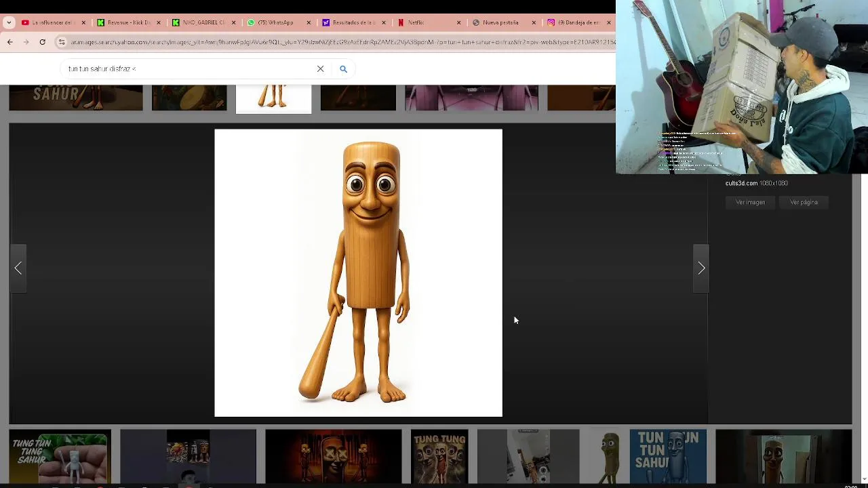This screenshot has height=488, width=868.
Task: Open the blue 'TUN TUN TUN SAHUR' thumbnail
Action: point(668,456)
